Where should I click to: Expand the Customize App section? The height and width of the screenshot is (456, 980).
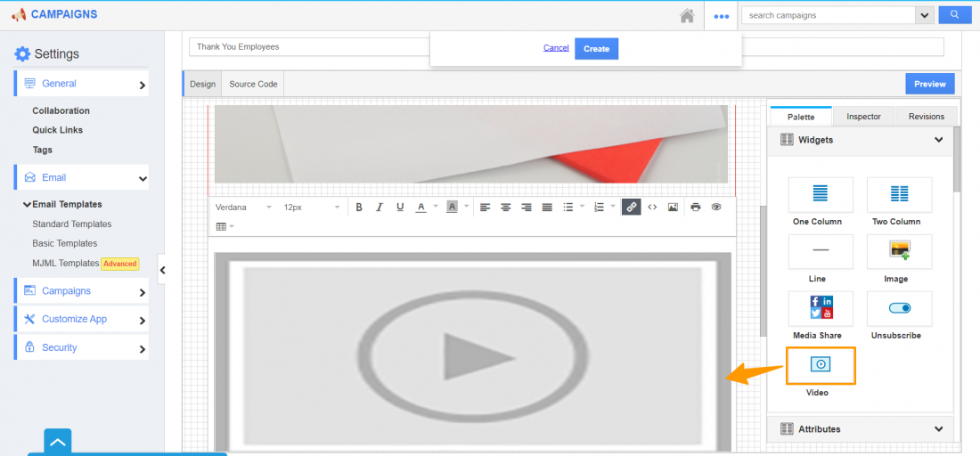point(81,319)
